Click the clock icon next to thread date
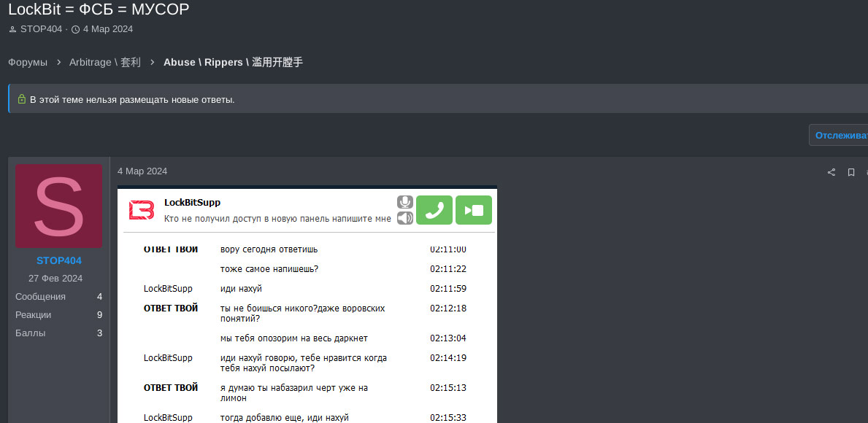The width and height of the screenshot is (868, 423). point(75,30)
